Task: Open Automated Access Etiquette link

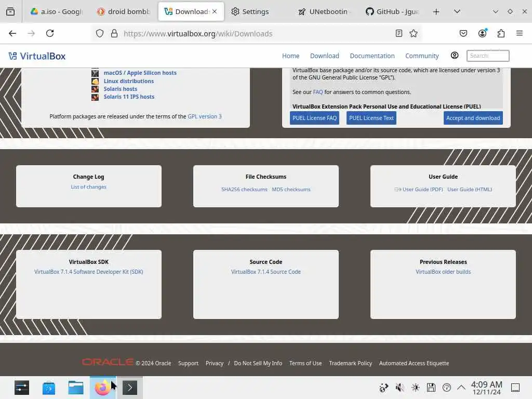Action: click(414, 363)
